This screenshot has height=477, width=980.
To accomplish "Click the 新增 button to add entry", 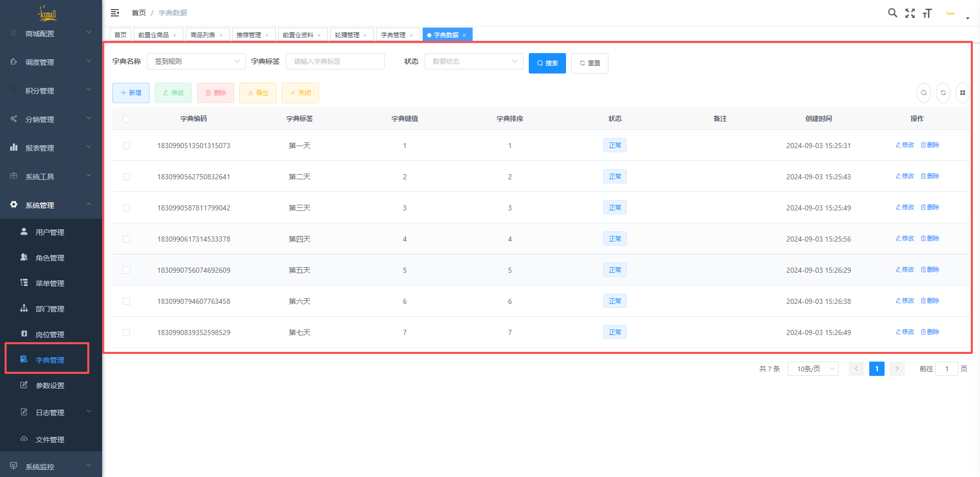I will (x=131, y=93).
